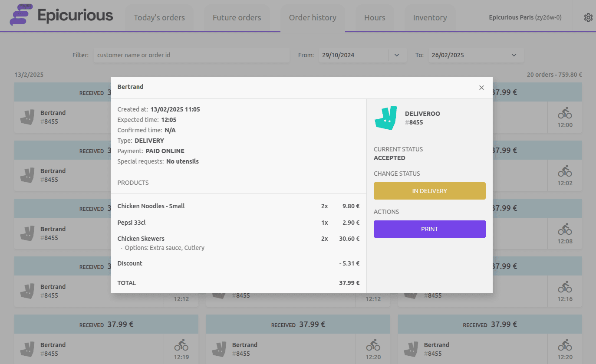Click the confirmed time N/A value

pyautogui.click(x=170, y=130)
